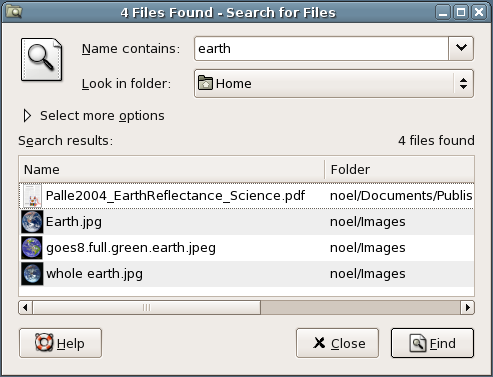
Task: Click the left arrow of horizontal scrollbar
Action: click(x=25, y=307)
